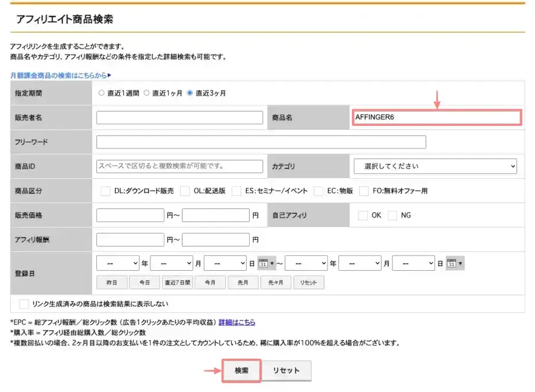Click the 先々月 date shortcut button
This screenshot has width=535, height=392.
pos(275,282)
